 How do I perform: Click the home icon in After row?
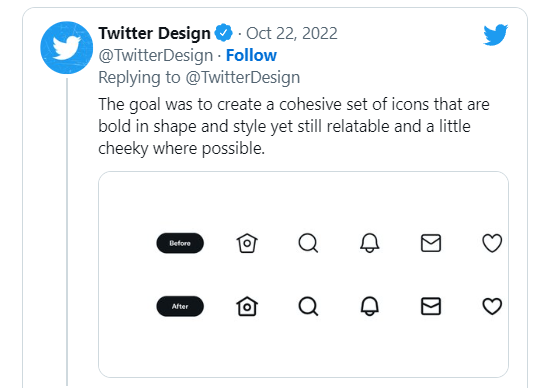tap(247, 306)
